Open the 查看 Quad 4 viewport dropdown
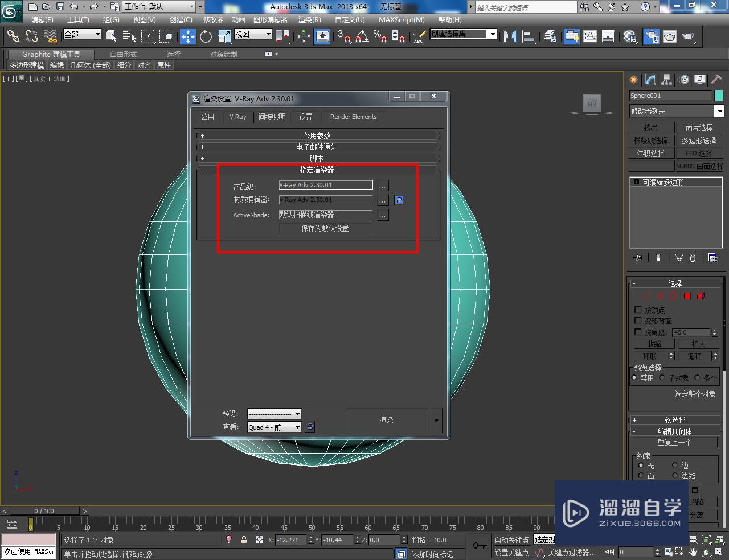 [x=274, y=427]
